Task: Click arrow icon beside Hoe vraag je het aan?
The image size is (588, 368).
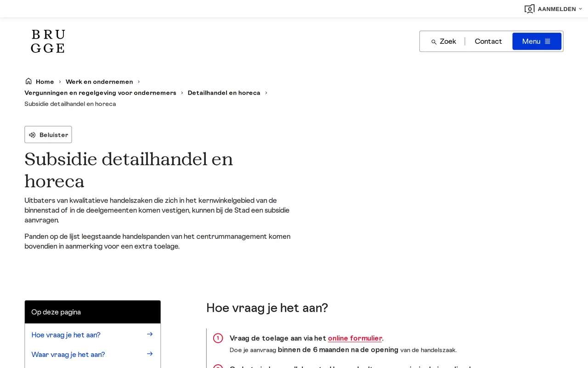Action: 150,334
